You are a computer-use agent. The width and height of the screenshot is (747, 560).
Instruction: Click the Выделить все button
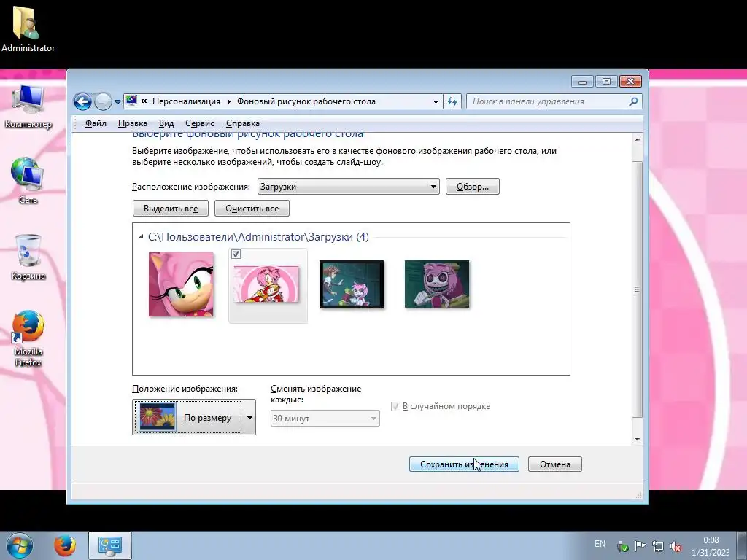pyautogui.click(x=171, y=208)
